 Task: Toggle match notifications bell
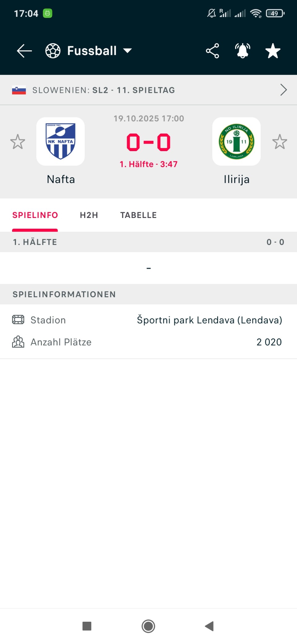coord(243,51)
